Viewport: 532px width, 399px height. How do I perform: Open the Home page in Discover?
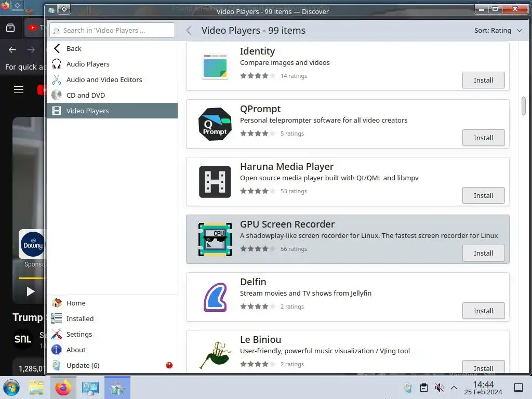pos(112,303)
